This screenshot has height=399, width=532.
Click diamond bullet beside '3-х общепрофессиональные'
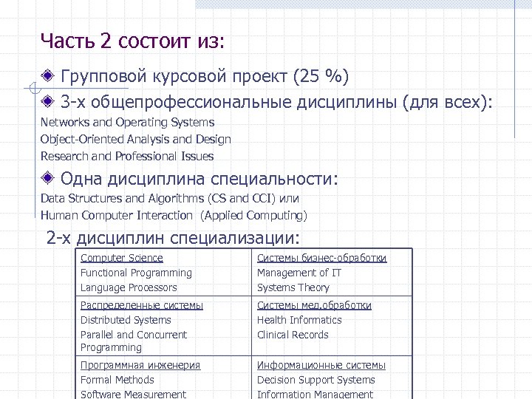[47, 101]
